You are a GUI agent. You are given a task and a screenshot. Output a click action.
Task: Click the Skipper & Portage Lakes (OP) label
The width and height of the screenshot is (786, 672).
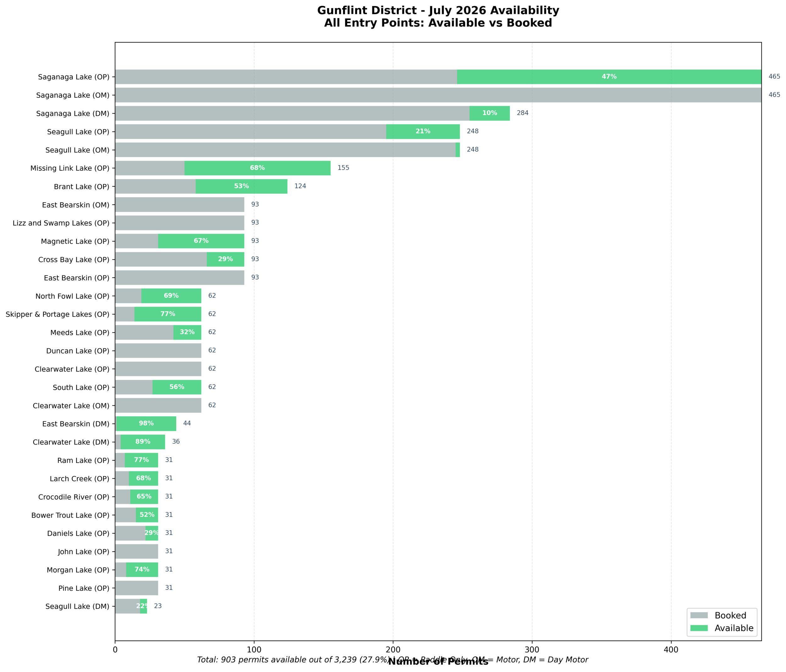coord(57,314)
